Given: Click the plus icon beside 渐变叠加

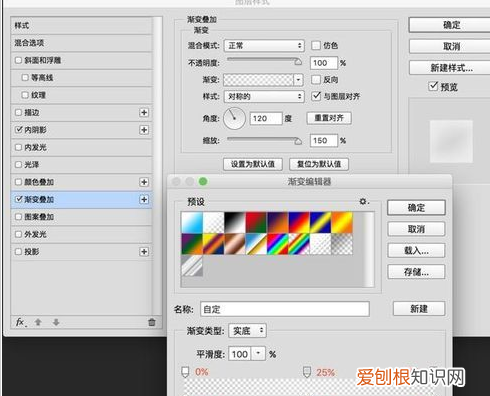Looking at the screenshot, I should (144, 199).
